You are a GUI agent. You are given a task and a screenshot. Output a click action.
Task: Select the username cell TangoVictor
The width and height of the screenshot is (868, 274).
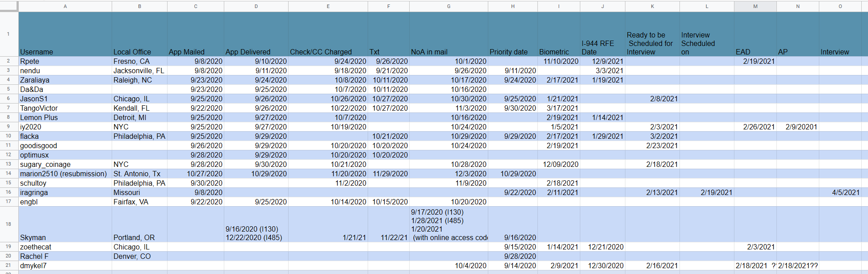click(x=65, y=108)
